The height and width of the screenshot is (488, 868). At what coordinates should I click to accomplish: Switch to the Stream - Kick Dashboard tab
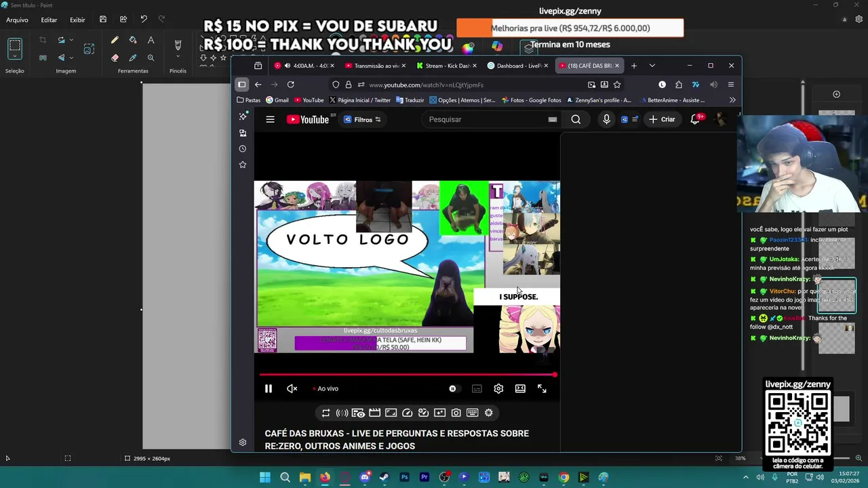(446, 66)
